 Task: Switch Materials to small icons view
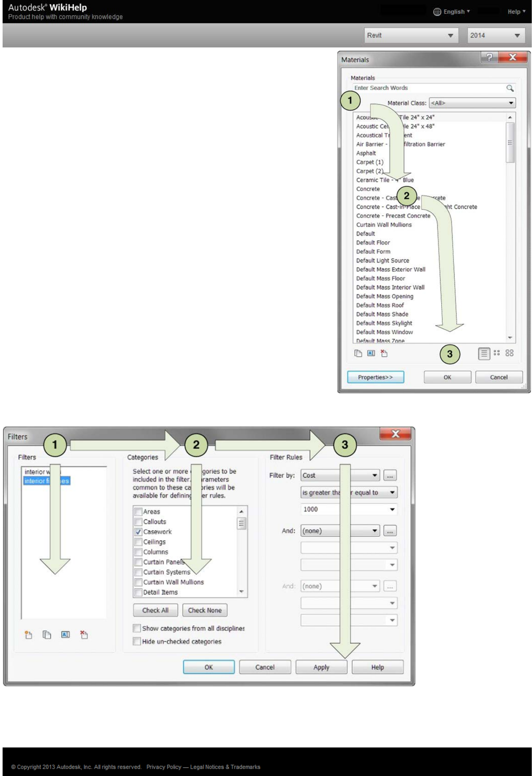tap(497, 353)
